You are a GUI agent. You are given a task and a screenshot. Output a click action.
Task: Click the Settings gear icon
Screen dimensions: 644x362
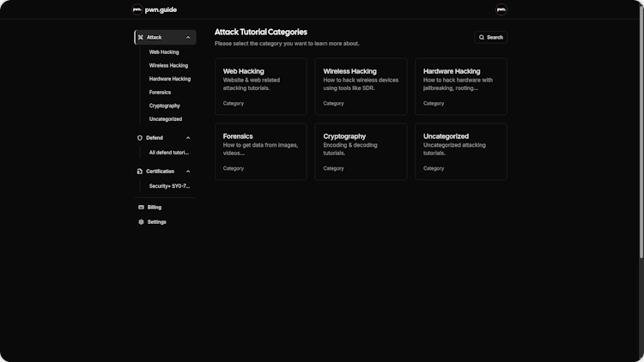pos(141,222)
